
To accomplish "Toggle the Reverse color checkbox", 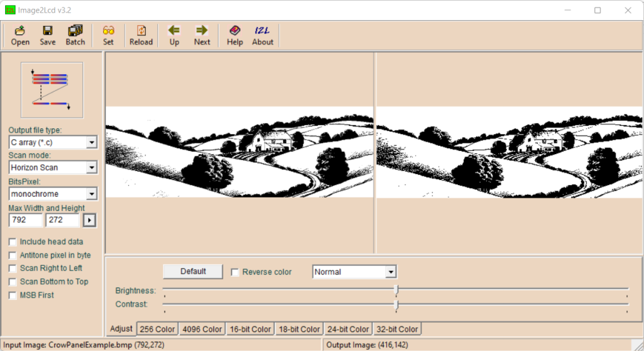I will point(235,272).
